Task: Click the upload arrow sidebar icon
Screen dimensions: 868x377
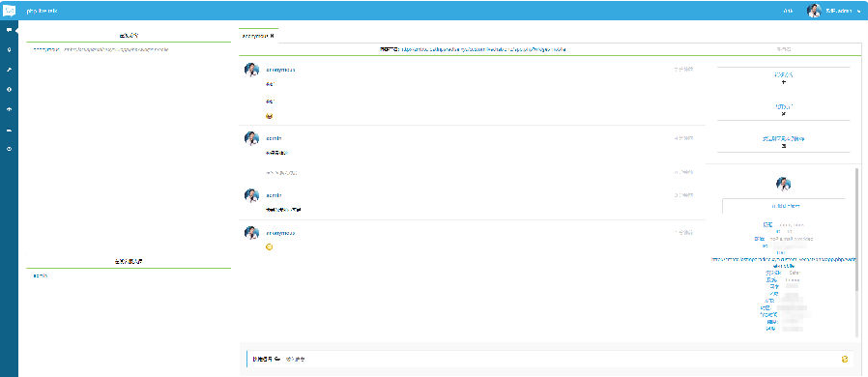Action: (9, 109)
